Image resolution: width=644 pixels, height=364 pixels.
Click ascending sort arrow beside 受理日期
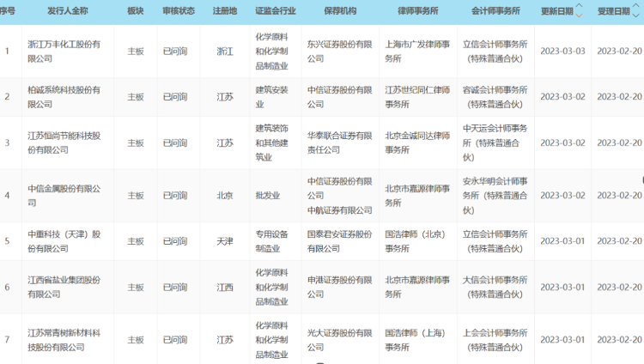(x=638, y=6)
